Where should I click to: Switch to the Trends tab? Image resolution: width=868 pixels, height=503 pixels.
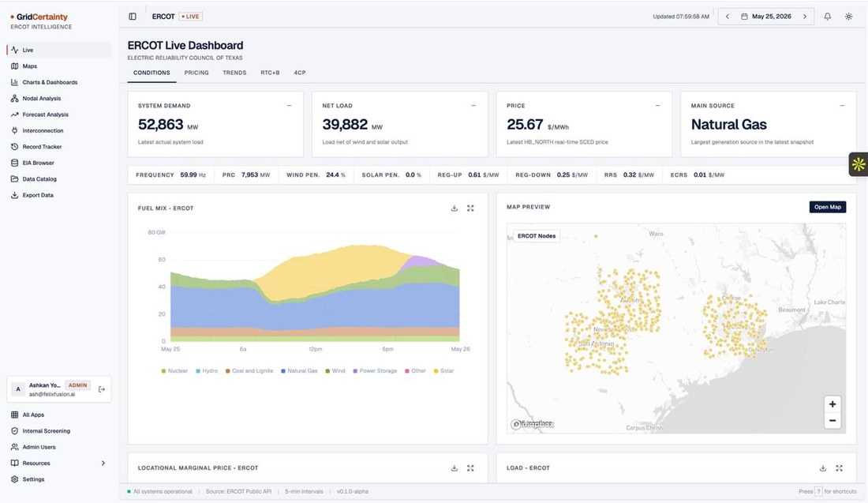234,73
